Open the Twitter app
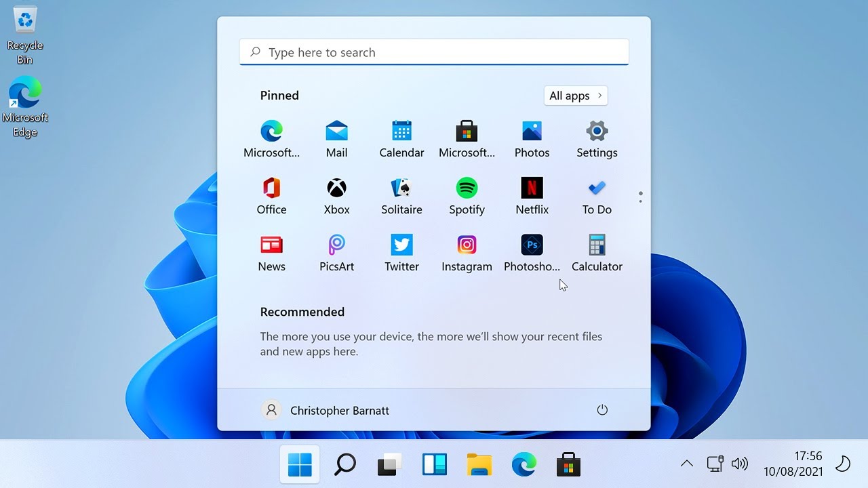This screenshot has height=488, width=868. [401, 253]
